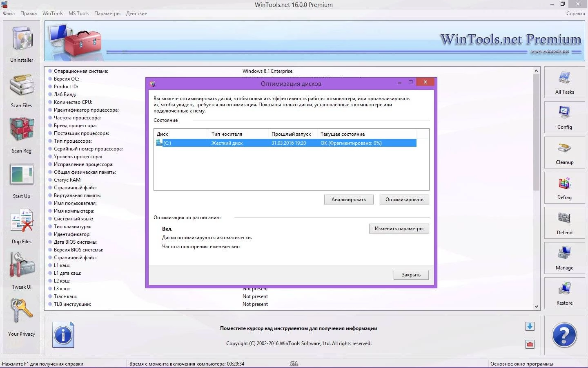Open the Действие menu

click(136, 13)
